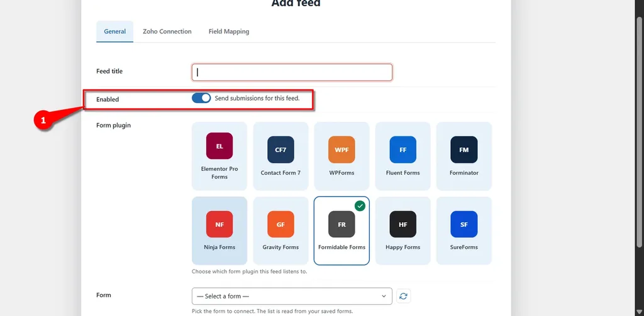Open the Select a form dropdown
The image size is (644, 316).
pos(292,296)
